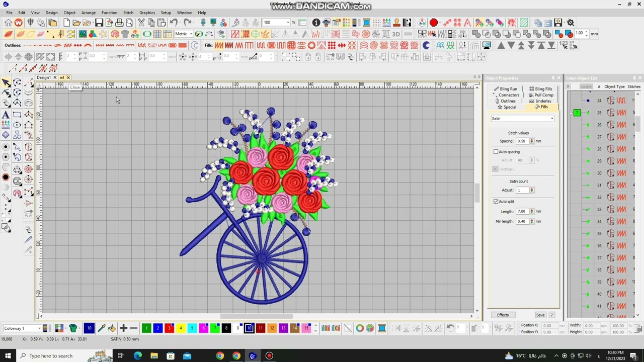Click the blue crescent fill icon
Image resolution: width=644 pixels, height=362 pixels.
tap(426, 45)
